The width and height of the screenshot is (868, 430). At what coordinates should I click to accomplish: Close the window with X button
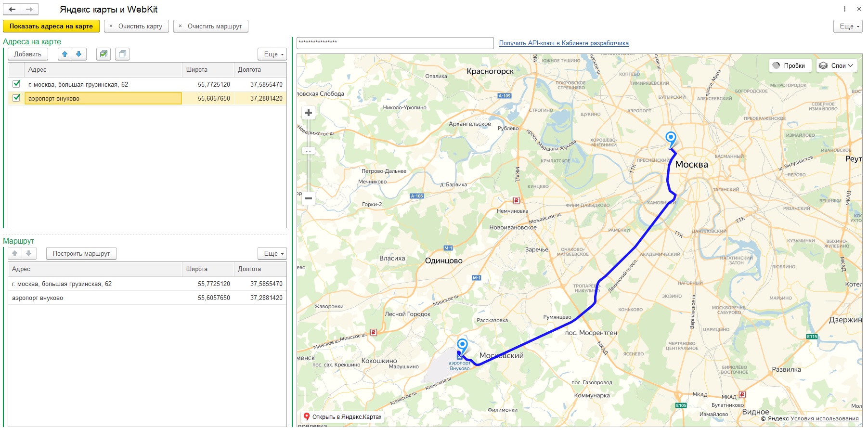859,9
